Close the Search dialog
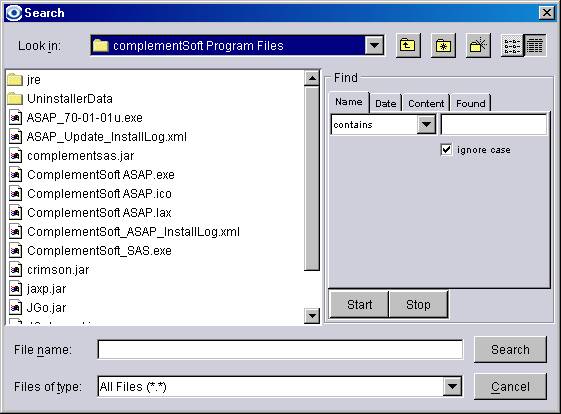This screenshot has width=561, height=414. pos(547,13)
